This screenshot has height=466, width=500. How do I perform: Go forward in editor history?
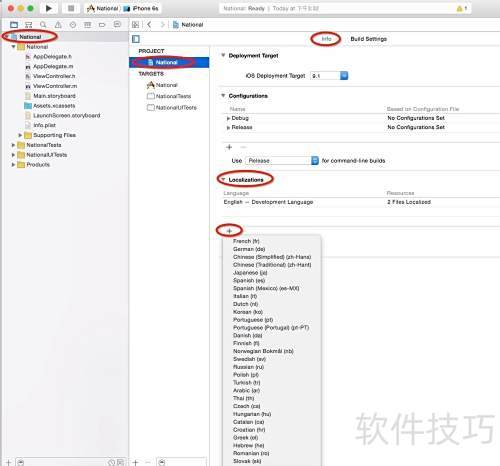(x=162, y=25)
